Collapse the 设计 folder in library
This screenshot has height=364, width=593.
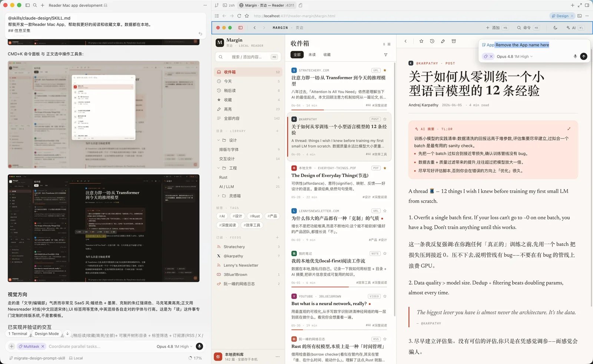[219, 140]
